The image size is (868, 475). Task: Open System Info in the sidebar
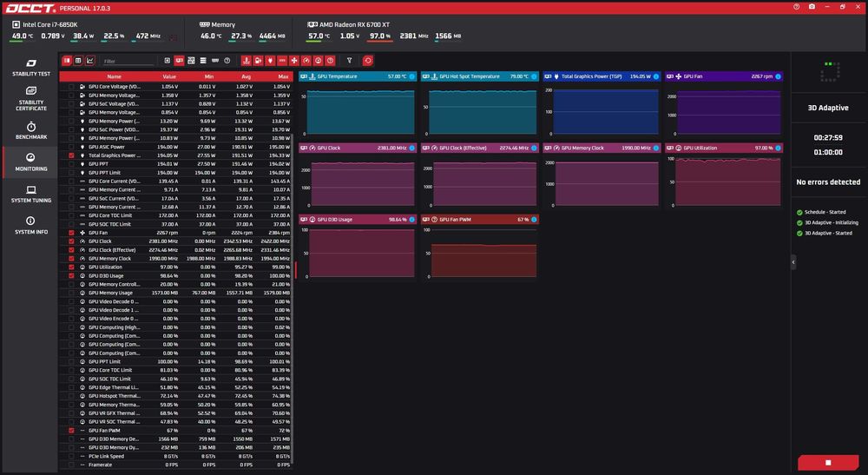(x=31, y=226)
